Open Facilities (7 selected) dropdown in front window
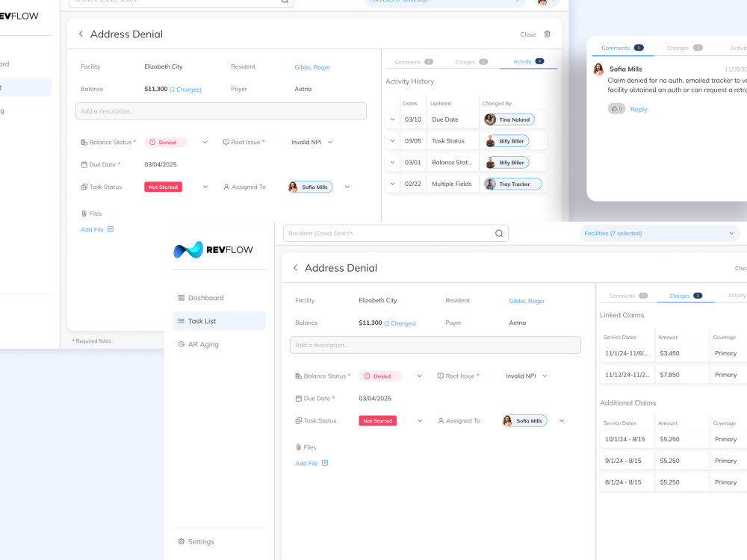The height and width of the screenshot is (560, 747). [x=660, y=233]
